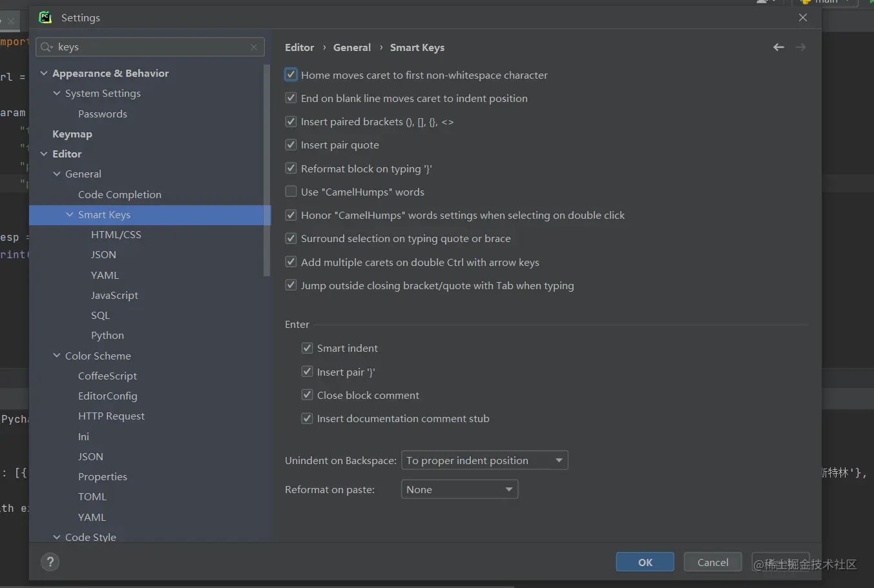Toggle End on blank line moves caret checkbox
Screen dimensions: 874x588
[x=291, y=98]
